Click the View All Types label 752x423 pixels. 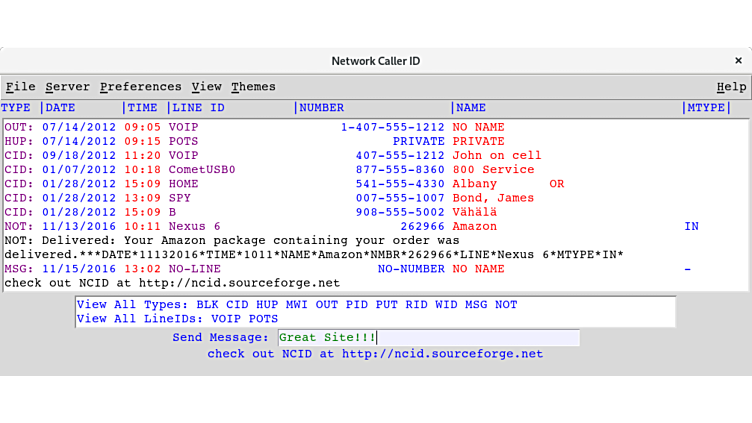pyautogui.click(x=131, y=305)
